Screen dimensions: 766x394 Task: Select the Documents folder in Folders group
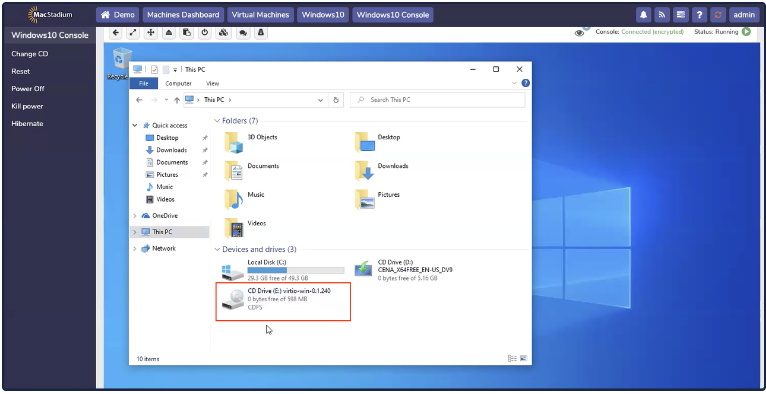(252, 171)
